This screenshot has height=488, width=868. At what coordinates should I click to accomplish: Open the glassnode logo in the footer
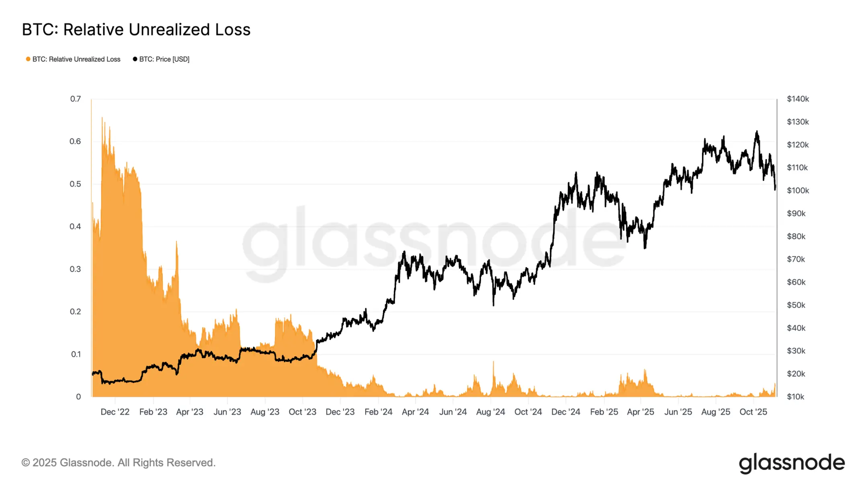pos(792,463)
